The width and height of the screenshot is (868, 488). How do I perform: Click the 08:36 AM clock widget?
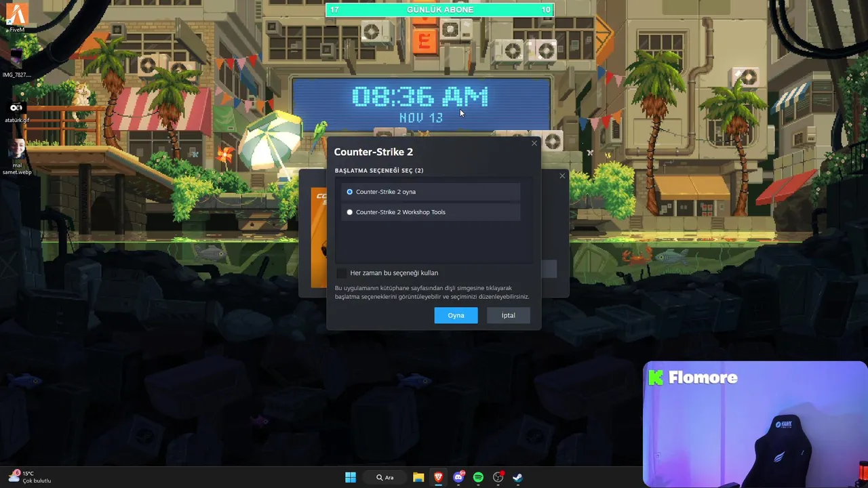[420, 97]
